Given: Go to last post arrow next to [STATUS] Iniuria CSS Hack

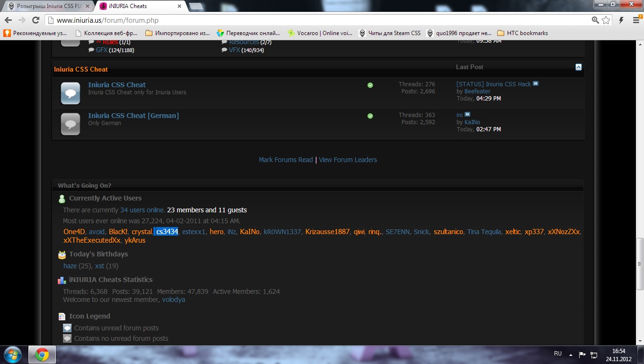Looking at the screenshot, I should (x=536, y=84).
